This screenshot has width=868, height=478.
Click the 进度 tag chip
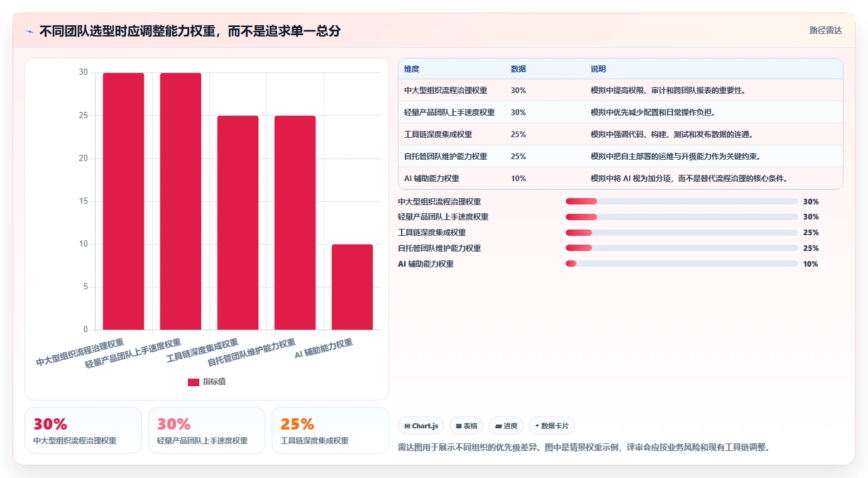pyautogui.click(x=506, y=426)
